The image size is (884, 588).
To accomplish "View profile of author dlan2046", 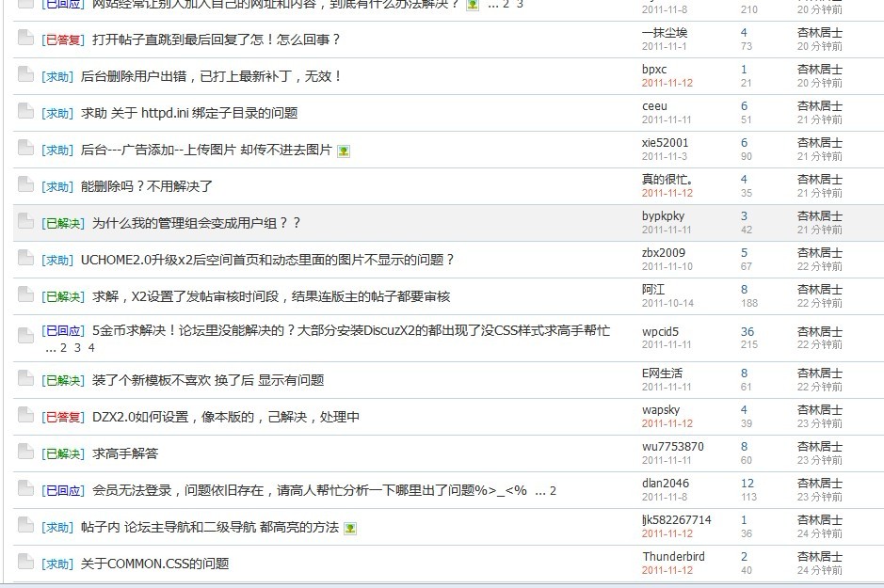I will click(666, 484).
